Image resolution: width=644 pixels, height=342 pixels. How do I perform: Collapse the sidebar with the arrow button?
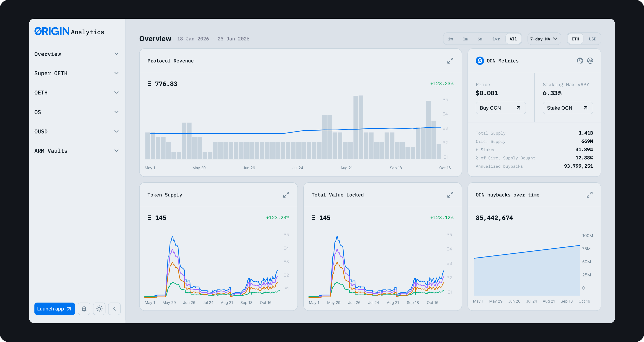point(114,309)
